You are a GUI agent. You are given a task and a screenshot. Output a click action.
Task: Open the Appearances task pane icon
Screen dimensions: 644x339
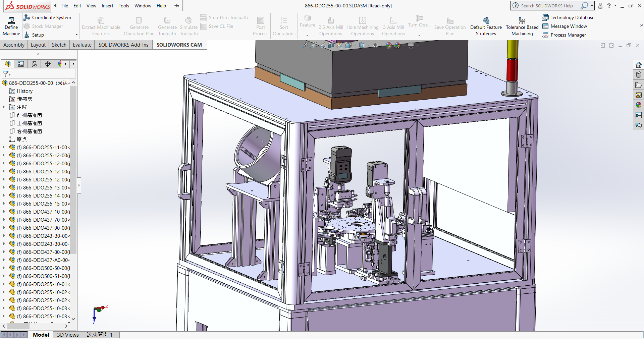tap(638, 105)
